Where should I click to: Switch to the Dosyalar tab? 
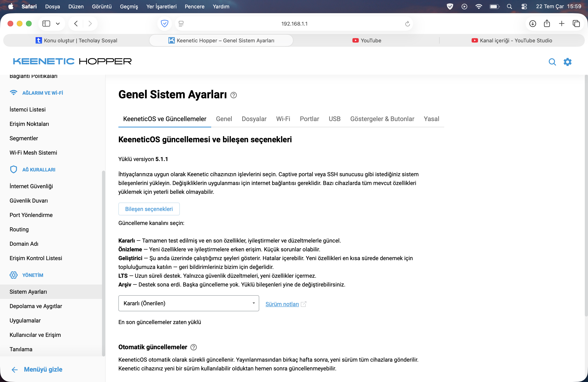click(254, 119)
